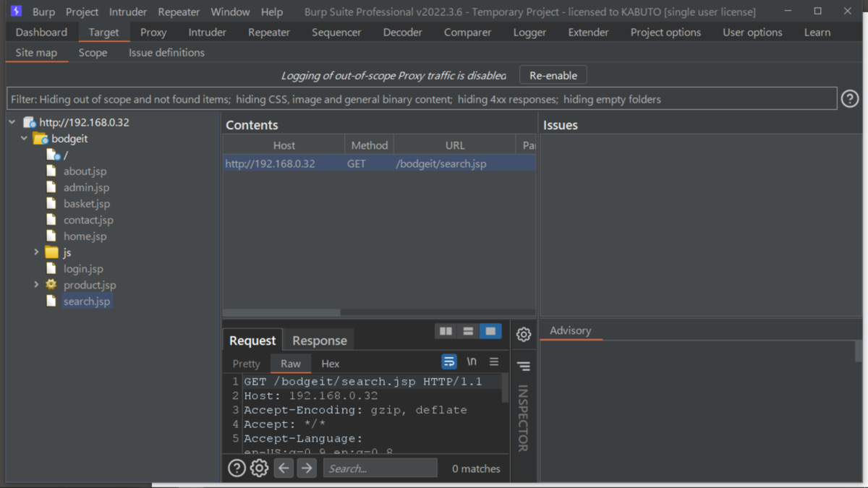Open the User options tab
Image resolution: width=868 pixels, height=488 pixels.
point(752,33)
